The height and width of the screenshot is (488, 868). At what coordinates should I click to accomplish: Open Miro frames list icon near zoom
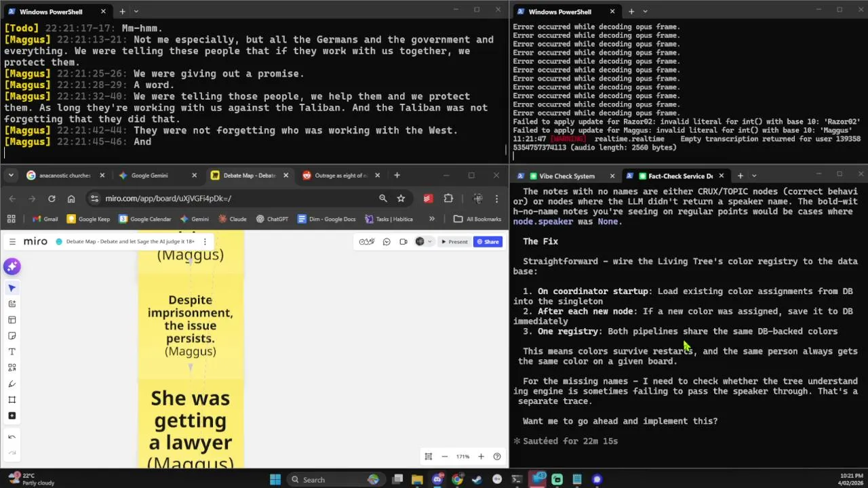[428, 456]
